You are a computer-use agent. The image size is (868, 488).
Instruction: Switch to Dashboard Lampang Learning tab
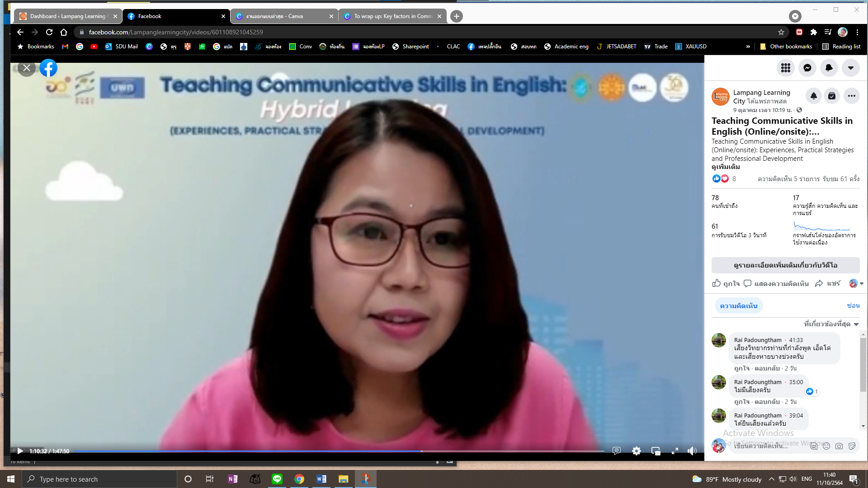(68, 16)
